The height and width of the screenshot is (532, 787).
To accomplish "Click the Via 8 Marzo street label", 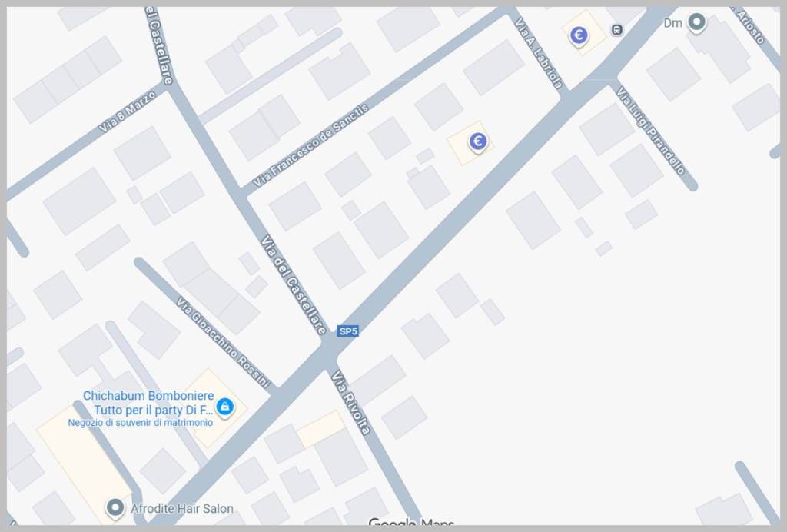I will click(x=127, y=112).
